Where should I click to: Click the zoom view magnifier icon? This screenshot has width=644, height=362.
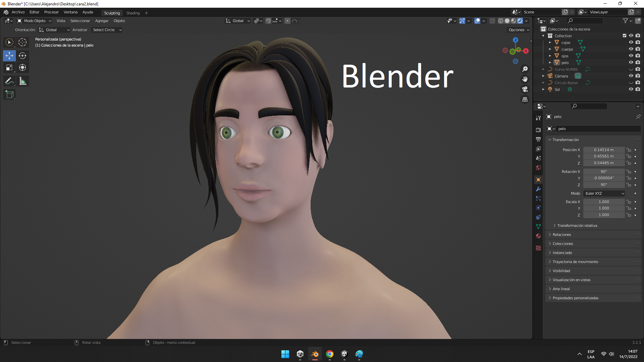[525, 69]
